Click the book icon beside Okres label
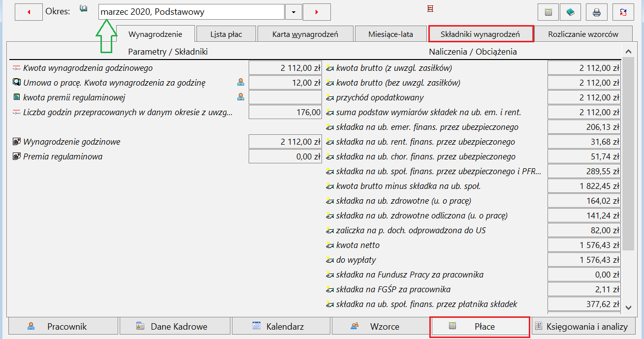 click(83, 9)
